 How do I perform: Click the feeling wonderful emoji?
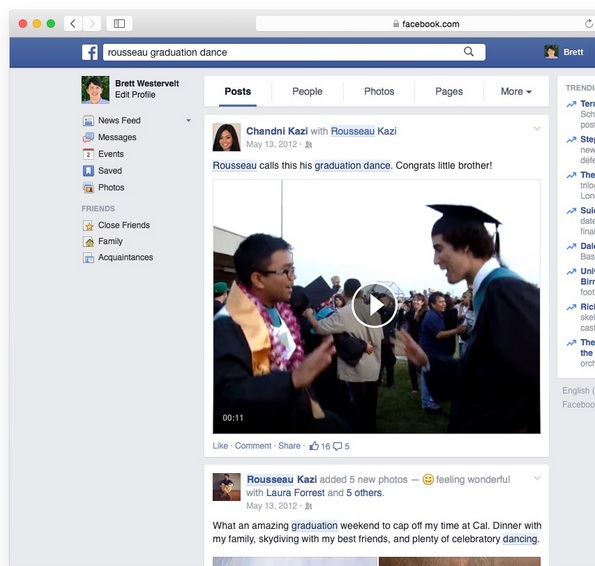pyautogui.click(x=428, y=480)
